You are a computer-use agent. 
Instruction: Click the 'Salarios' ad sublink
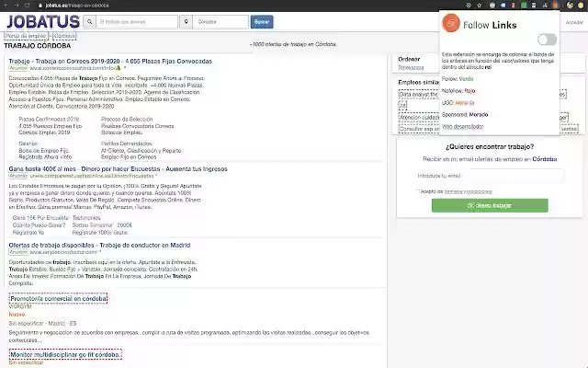pyautogui.click(x=28, y=144)
